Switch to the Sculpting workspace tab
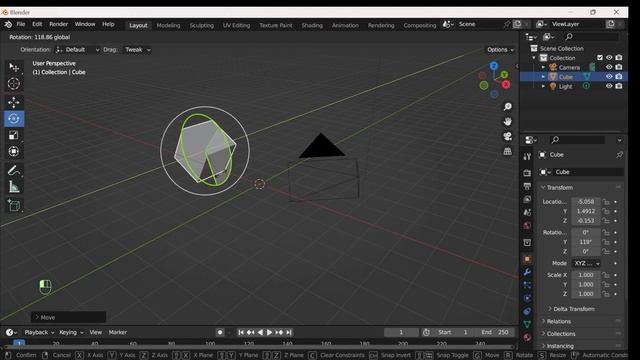 [x=202, y=25]
